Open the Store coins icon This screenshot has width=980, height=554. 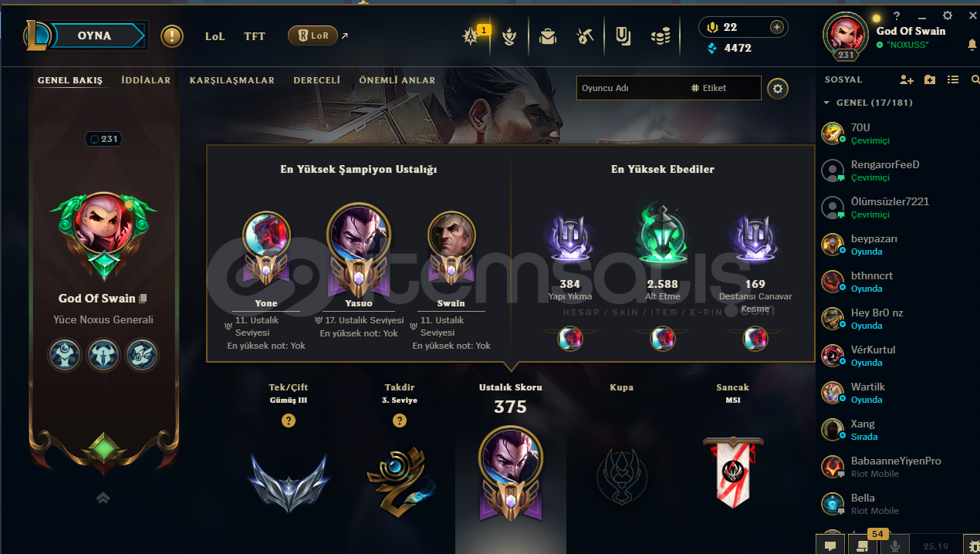tap(660, 36)
